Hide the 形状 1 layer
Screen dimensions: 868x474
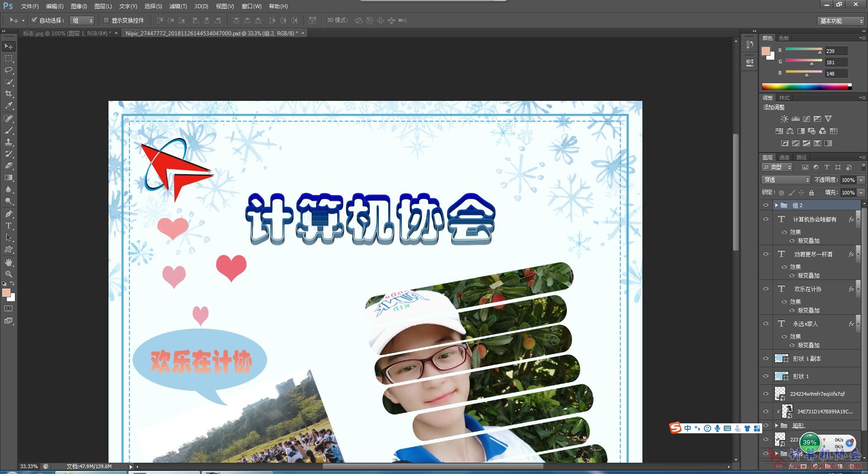[x=766, y=376]
